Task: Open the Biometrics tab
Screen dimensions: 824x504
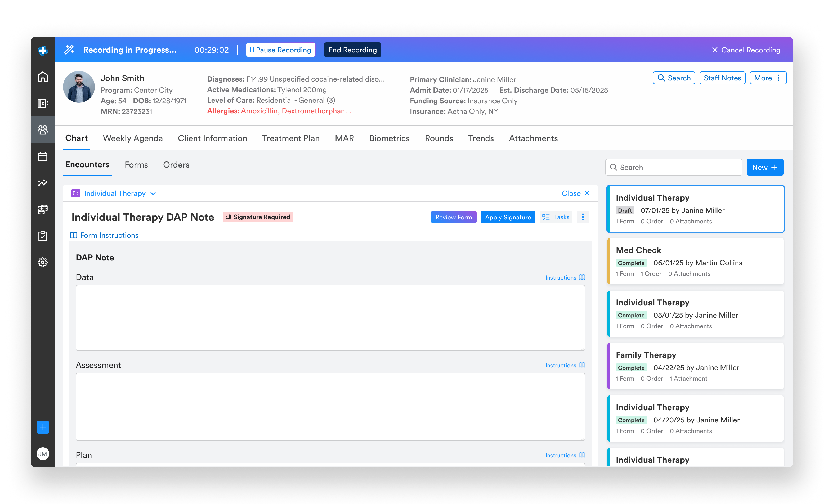Action: [389, 138]
